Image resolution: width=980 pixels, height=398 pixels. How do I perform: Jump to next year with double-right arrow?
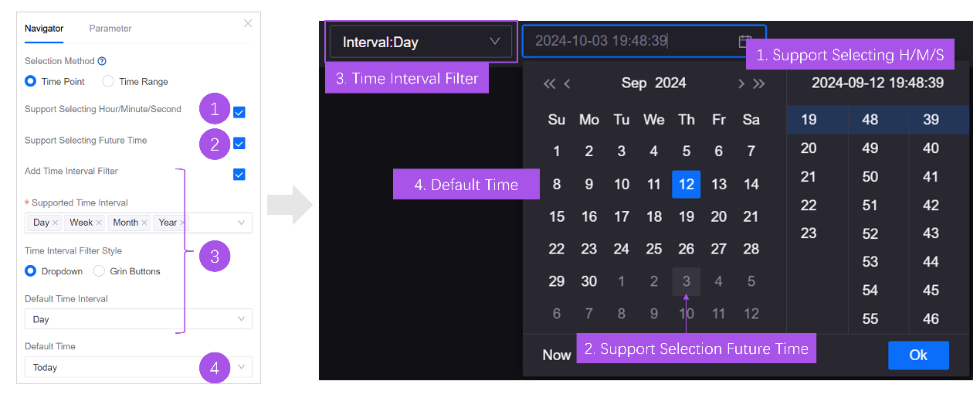click(759, 83)
